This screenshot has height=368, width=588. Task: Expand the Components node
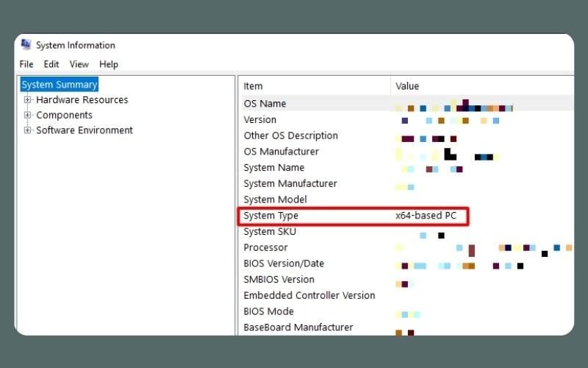point(28,115)
